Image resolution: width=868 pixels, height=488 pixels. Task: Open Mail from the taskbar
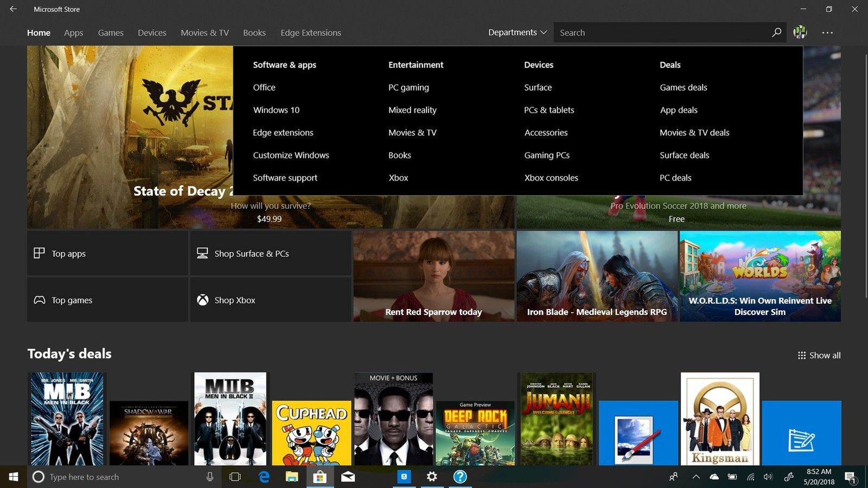pyautogui.click(x=348, y=477)
